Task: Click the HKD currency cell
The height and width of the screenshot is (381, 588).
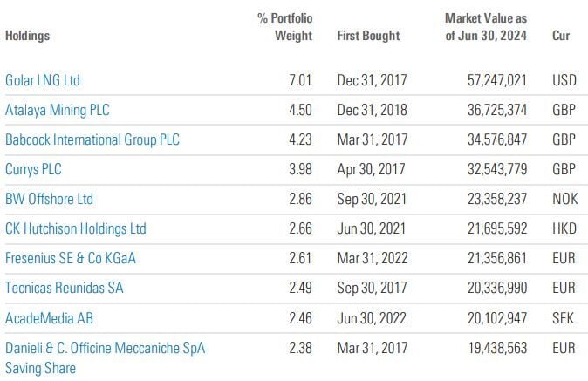Action: pyautogui.click(x=563, y=228)
